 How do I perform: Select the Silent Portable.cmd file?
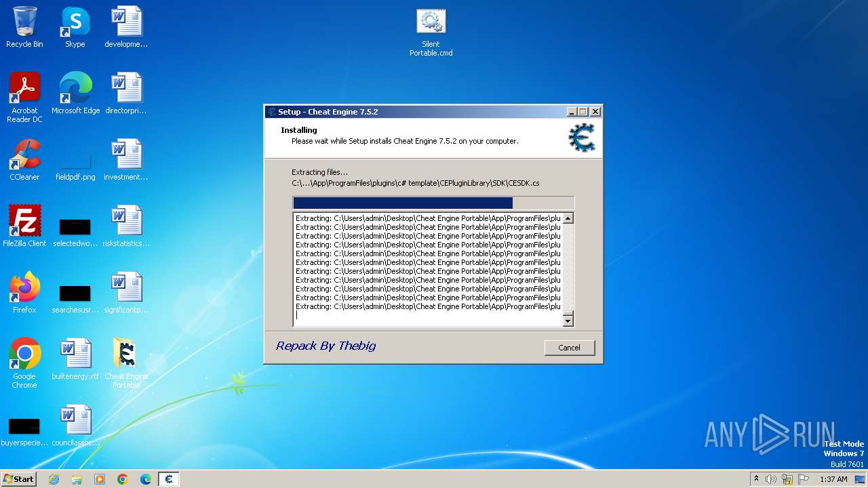431,33
